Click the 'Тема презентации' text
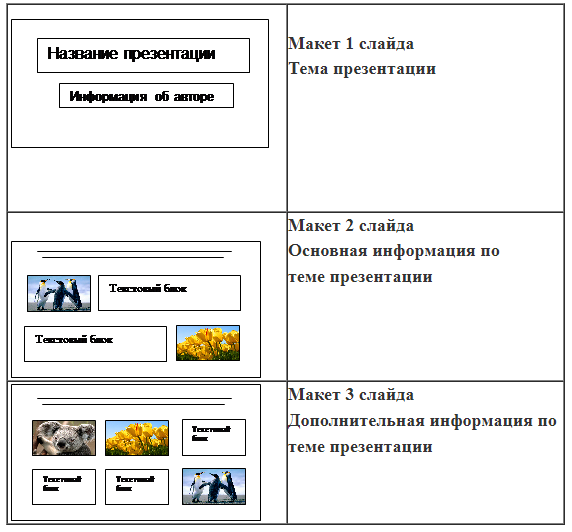The image size is (572, 532). (362, 69)
